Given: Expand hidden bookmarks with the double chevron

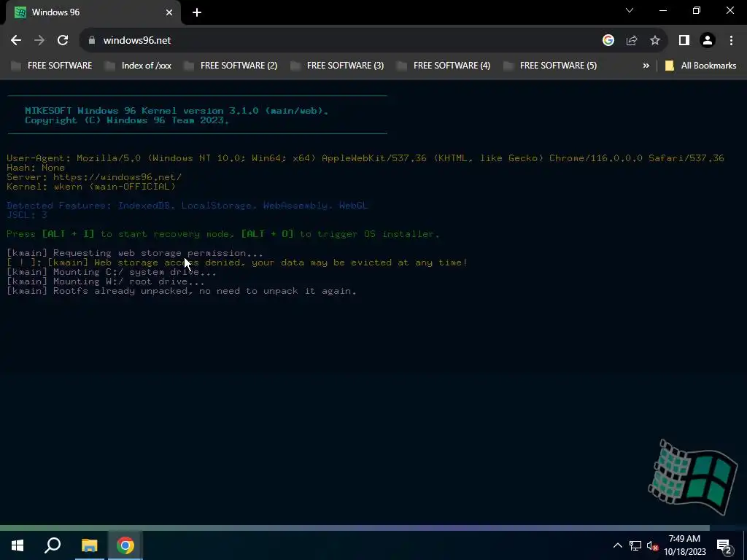Looking at the screenshot, I should (x=646, y=66).
